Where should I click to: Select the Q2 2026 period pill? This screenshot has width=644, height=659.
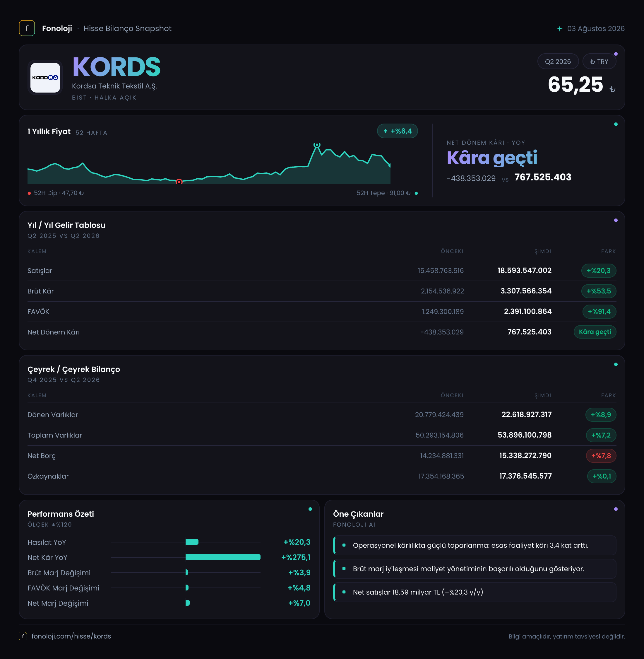pos(558,62)
